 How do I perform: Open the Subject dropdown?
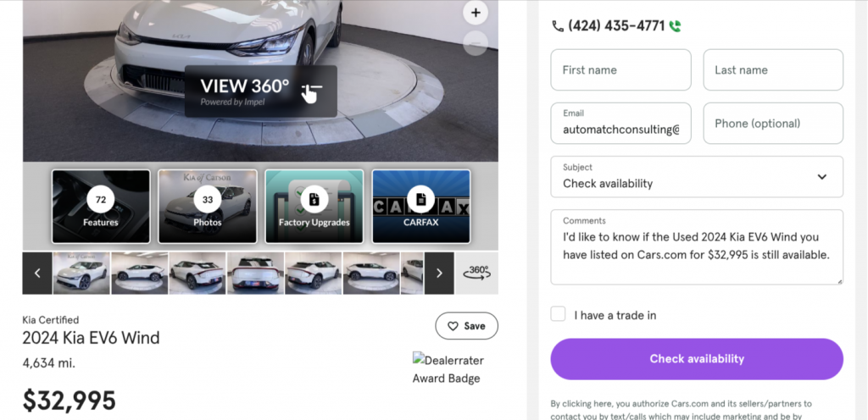[697, 177]
